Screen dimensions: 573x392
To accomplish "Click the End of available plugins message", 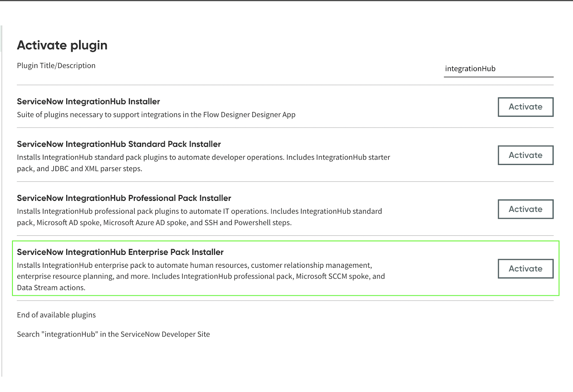I will coord(56,315).
